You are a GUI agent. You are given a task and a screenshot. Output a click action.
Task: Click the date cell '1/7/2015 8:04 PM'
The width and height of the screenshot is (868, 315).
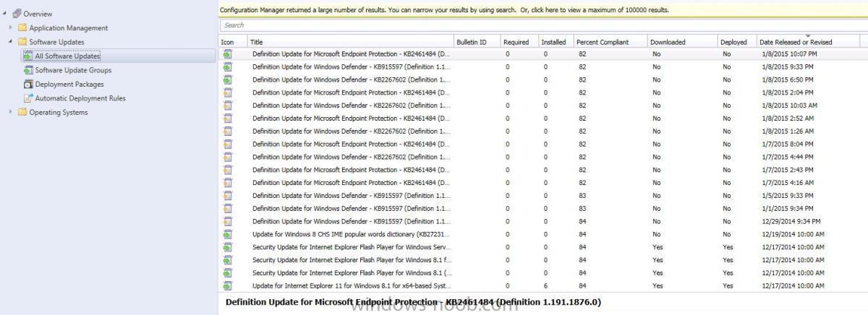(788, 144)
